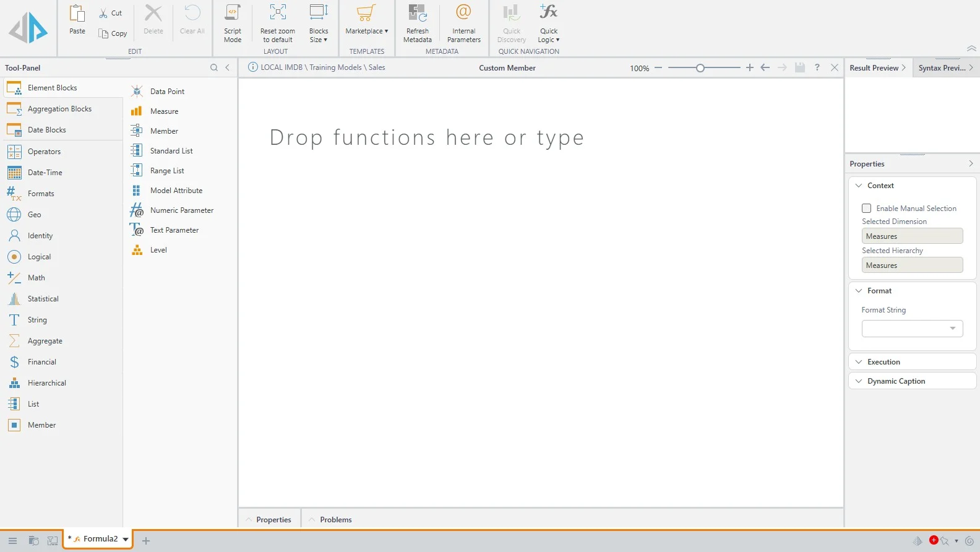Click the model info icon beside LOCAL IMDB
Screen dimensions: 980x552
[252, 67]
